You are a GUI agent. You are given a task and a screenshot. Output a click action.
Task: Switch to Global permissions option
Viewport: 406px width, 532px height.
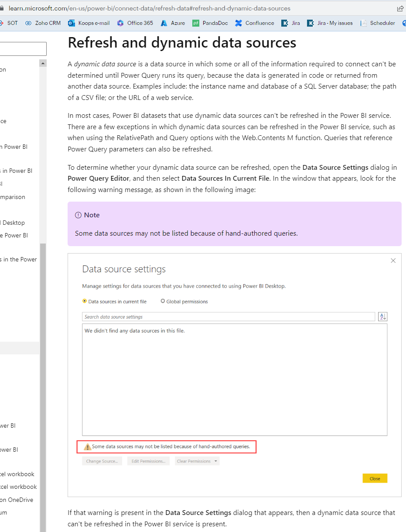click(162, 301)
